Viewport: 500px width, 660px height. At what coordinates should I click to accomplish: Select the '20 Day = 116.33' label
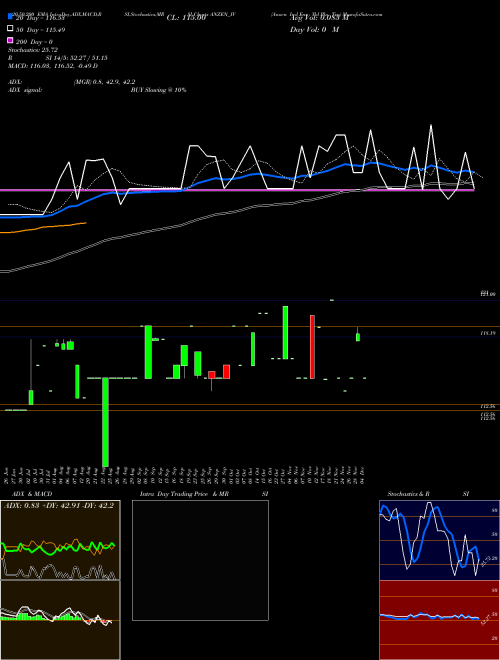point(40,18)
